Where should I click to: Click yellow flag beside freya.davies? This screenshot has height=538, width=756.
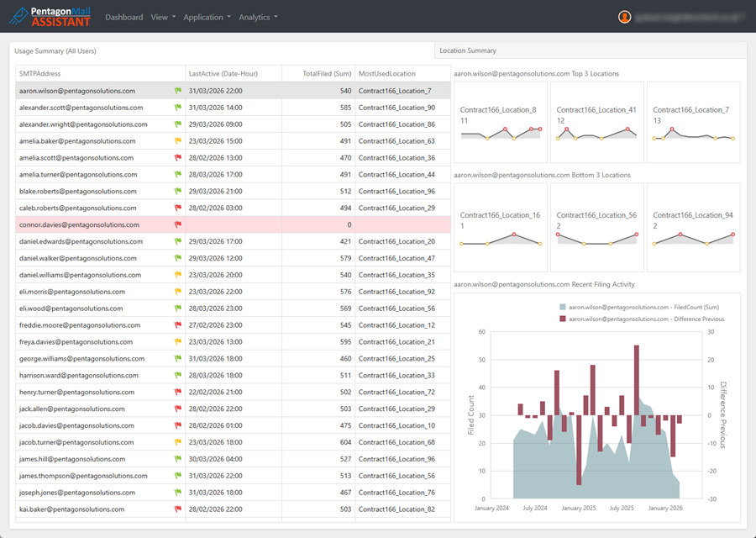(x=178, y=341)
